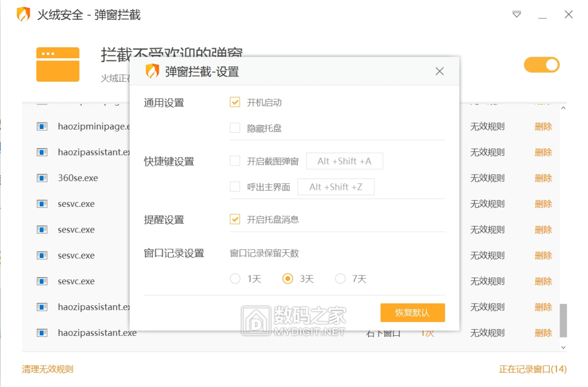Select the 360se.exe list entry
The width and height of the screenshot is (588, 387).
78,178
